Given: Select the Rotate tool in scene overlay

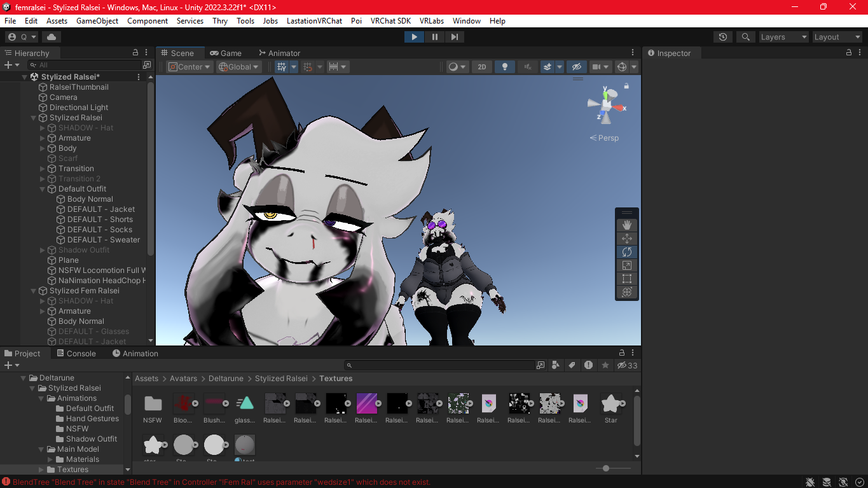Looking at the screenshot, I should pyautogui.click(x=627, y=252).
